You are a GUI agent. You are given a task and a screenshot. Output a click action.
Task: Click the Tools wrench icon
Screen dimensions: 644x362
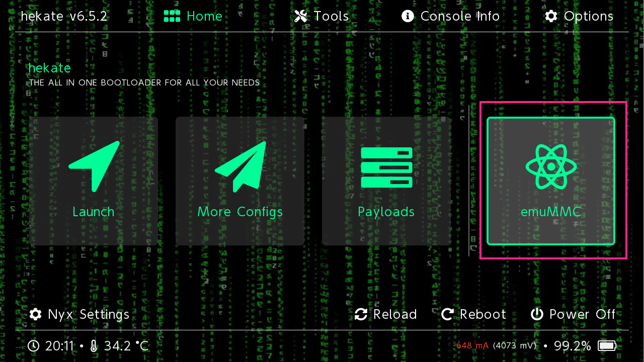pyautogui.click(x=301, y=16)
